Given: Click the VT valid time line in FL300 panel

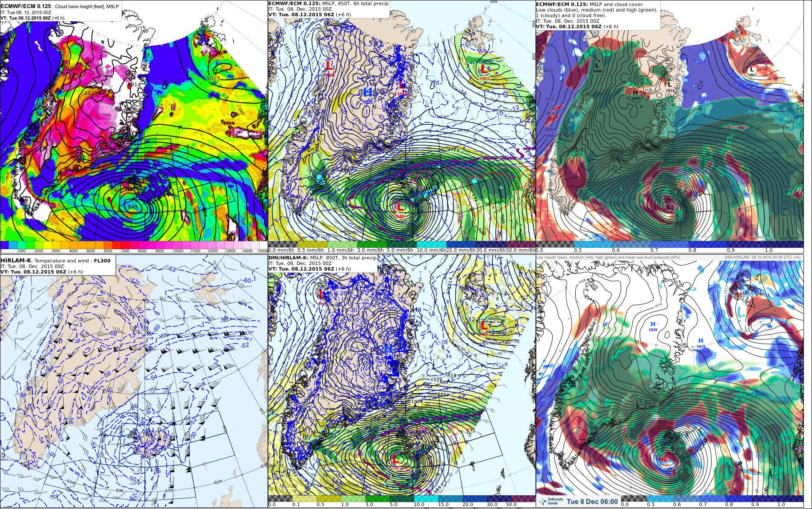Looking at the screenshot, I should click(42, 271).
